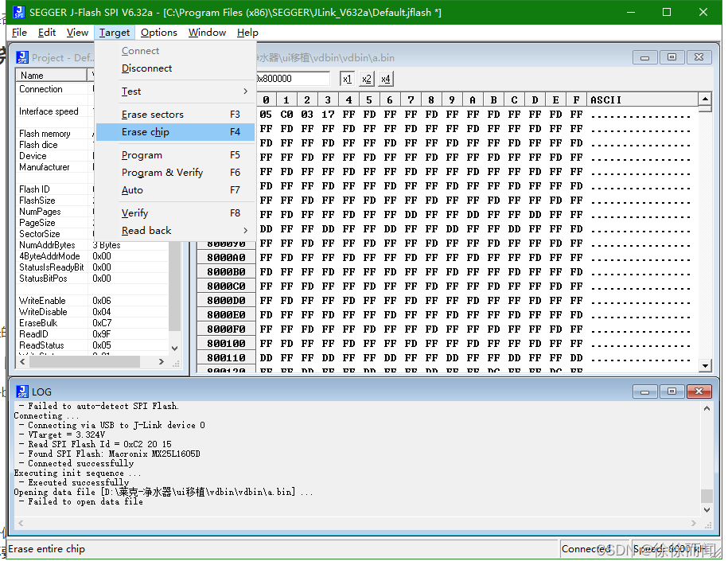Click the Connected status bar field
This screenshot has width=728, height=565.
pyautogui.click(x=594, y=549)
